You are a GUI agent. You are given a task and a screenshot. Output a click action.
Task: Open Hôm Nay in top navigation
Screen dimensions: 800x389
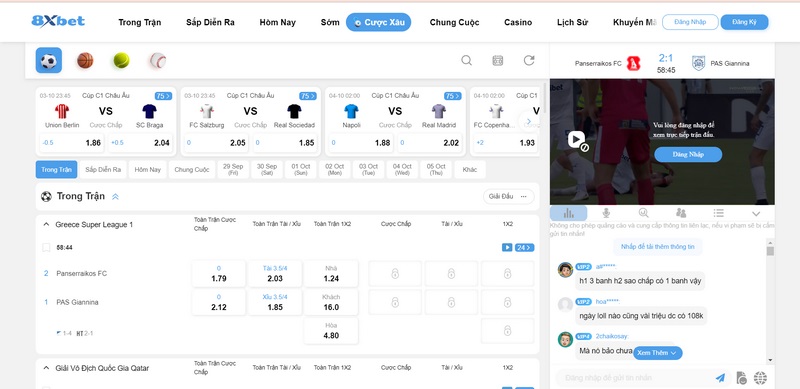click(278, 22)
